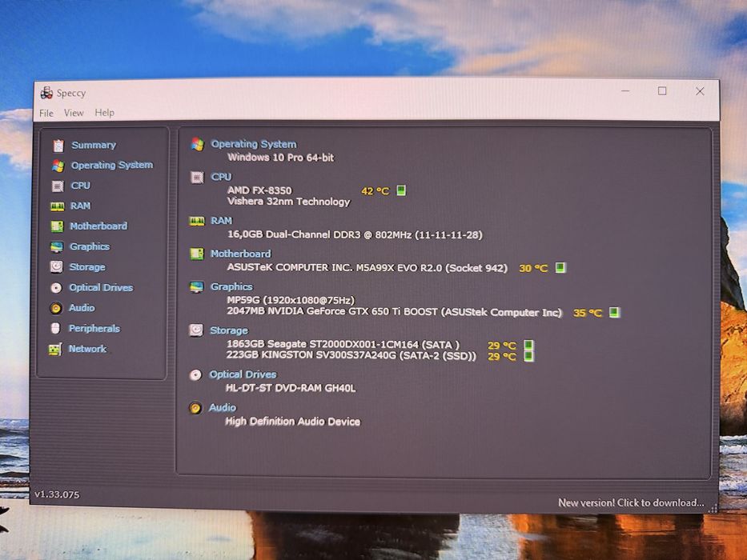
Task: Open the Operating System heading link
Action: pos(254,144)
